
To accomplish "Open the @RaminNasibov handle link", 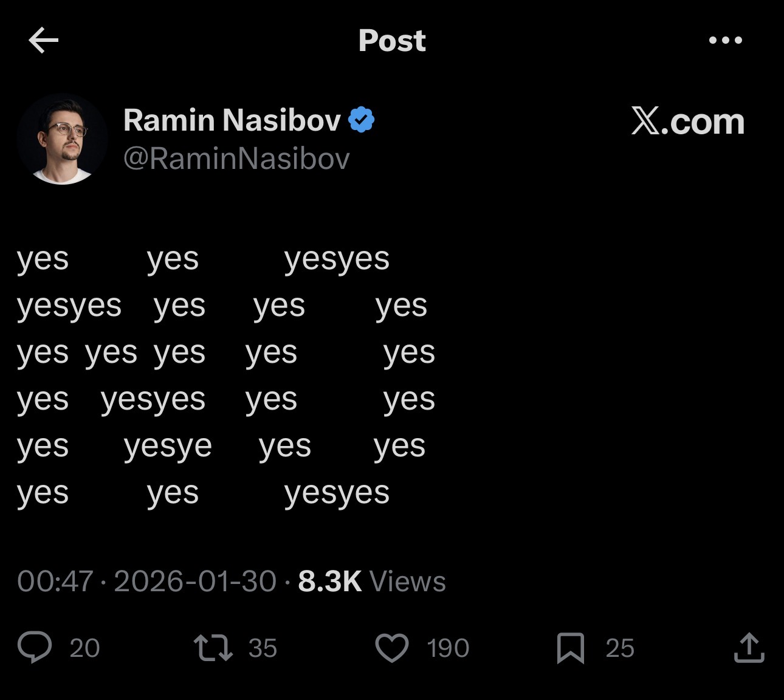I will (x=236, y=159).
